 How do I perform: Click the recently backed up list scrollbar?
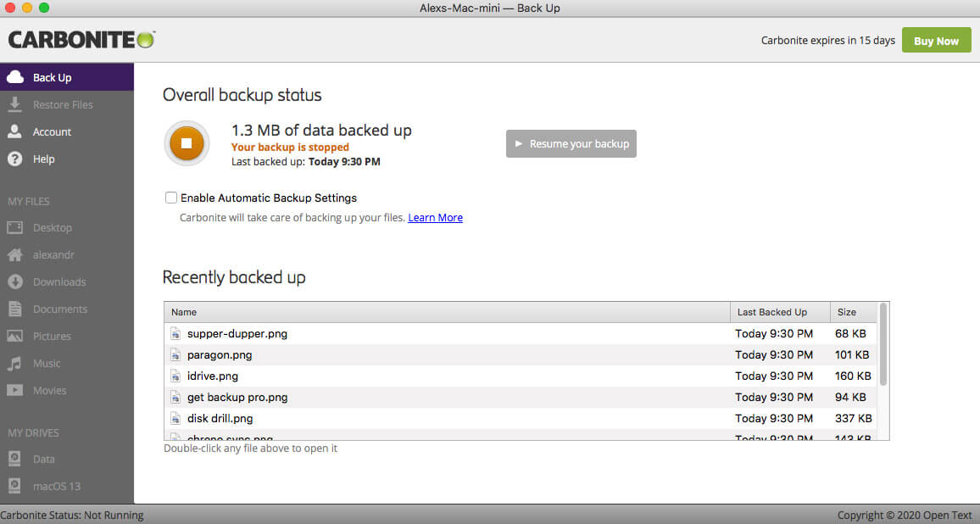pyautogui.click(x=883, y=348)
